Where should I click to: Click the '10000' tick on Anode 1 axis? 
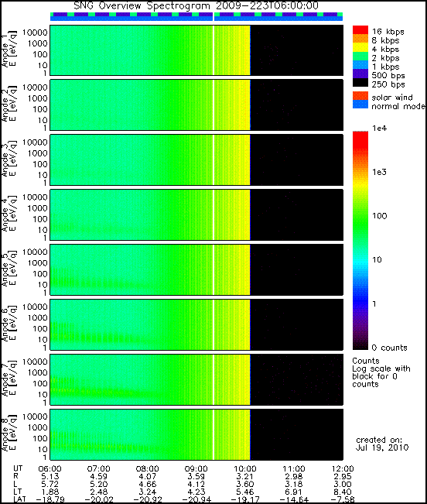point(35,33)
